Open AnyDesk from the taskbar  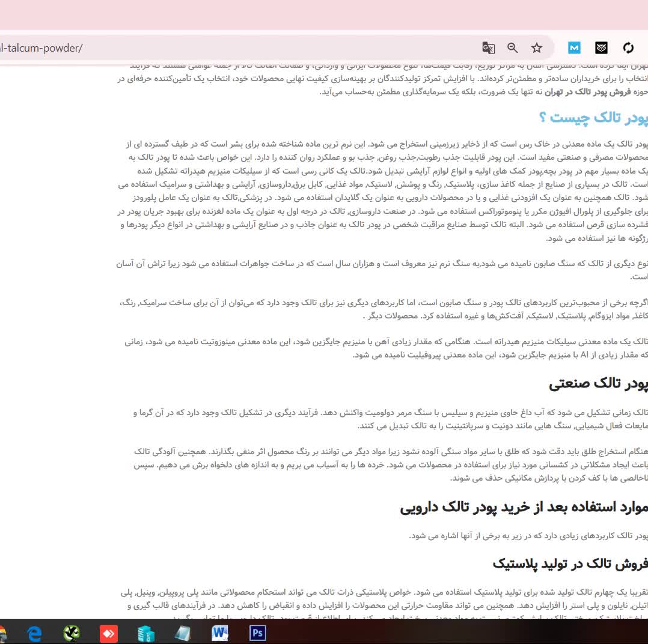pyautogui.click(x=109, y=633)
